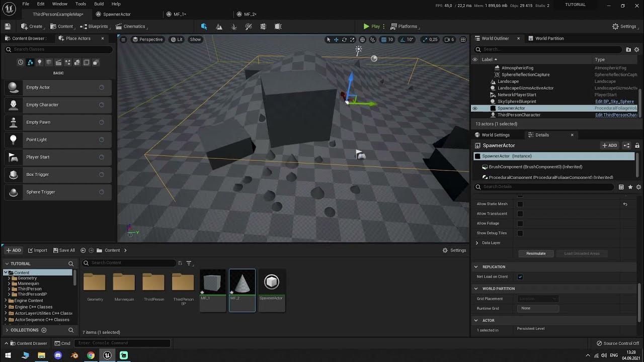The height and width of the screenshot is (362, 644).
Task: Select the MF_2 cone mesh thumbnail
Action: (242, 290)
